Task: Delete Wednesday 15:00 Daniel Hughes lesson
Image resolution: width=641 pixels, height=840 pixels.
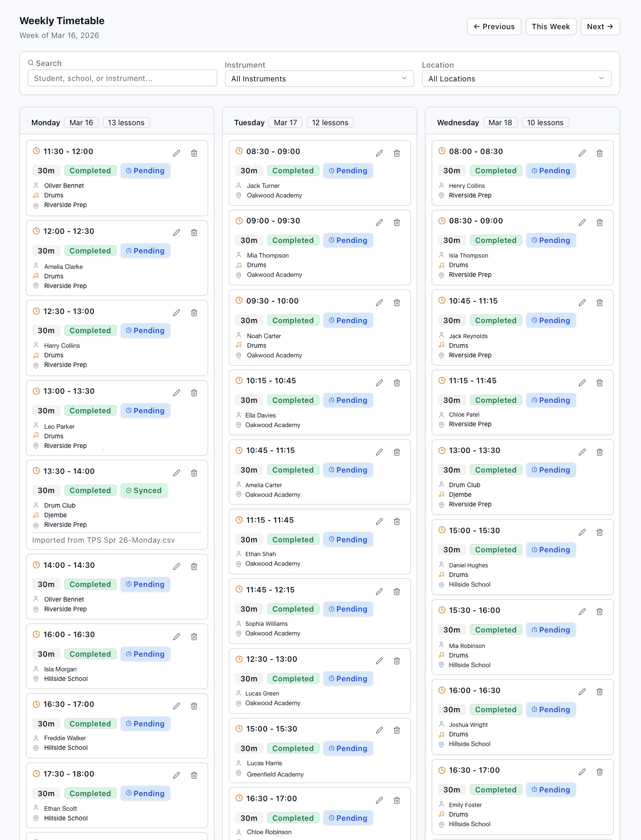Action: point(600,532)
